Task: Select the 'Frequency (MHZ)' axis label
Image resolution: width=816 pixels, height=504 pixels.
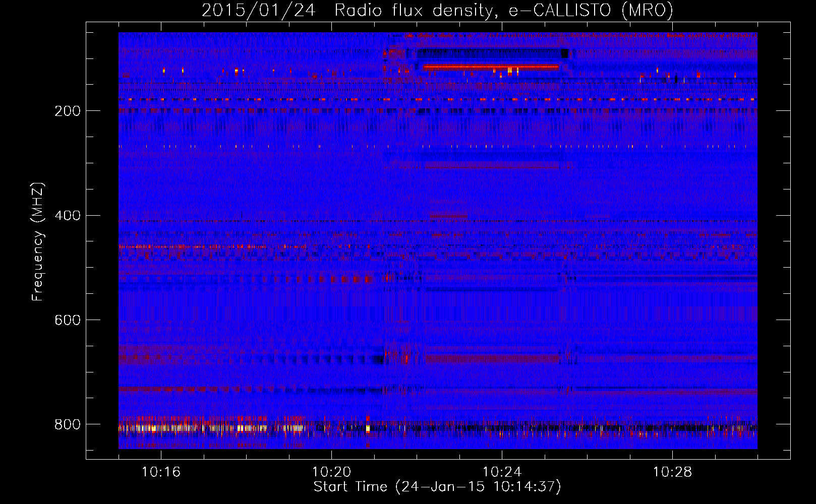Action: [x=38, y=241]
